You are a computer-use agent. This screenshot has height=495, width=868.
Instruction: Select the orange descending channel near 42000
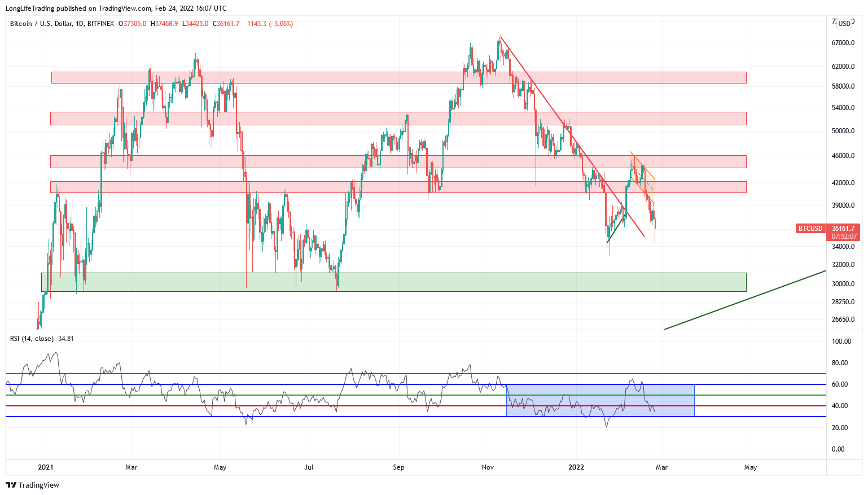[x=643, y=178]
